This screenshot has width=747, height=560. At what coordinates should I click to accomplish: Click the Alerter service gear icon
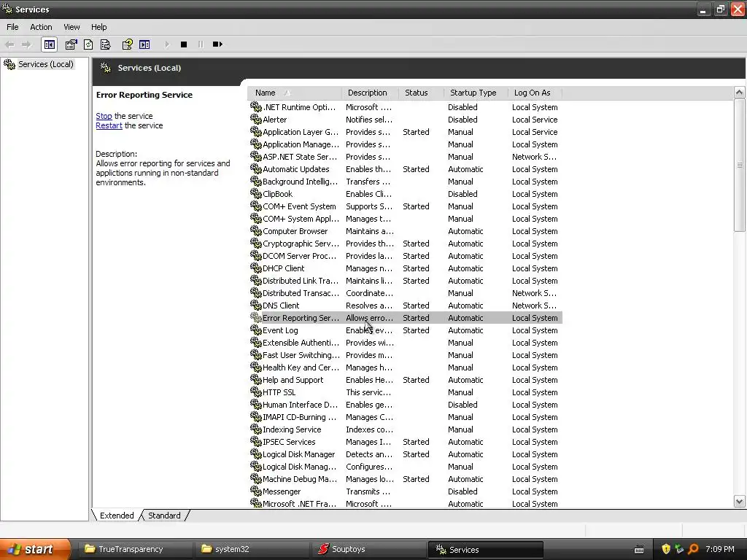pyautogui.click(x=256, y=119)
